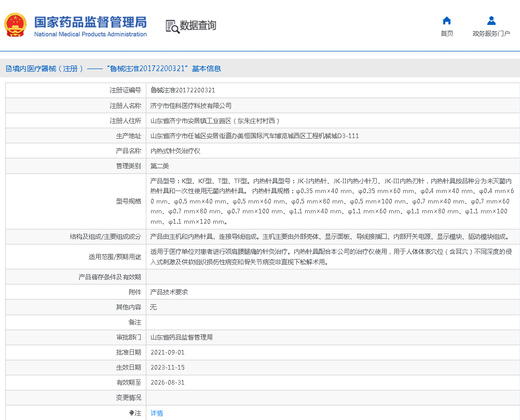Viewport: 520px width, 420px height.
Task: Click approving department 山东省药品监督管理局
Action: tap(182, 337)
